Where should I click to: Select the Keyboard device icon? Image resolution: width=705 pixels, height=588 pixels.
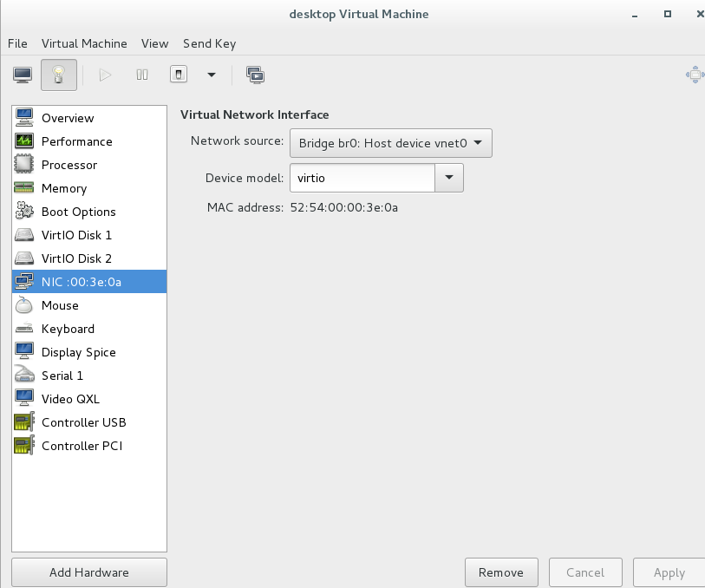tap(24, 328)
